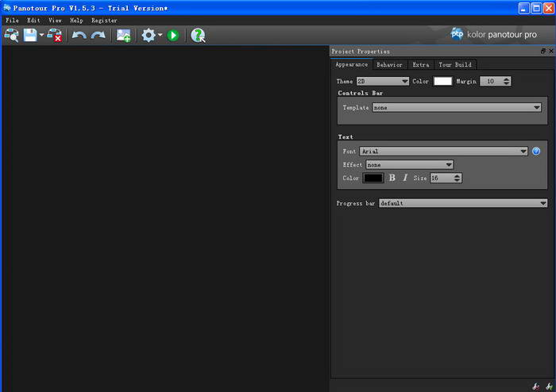Maximize the Panotour Pro window
Viewport: 556px width, 392px height.
[536, 8]
